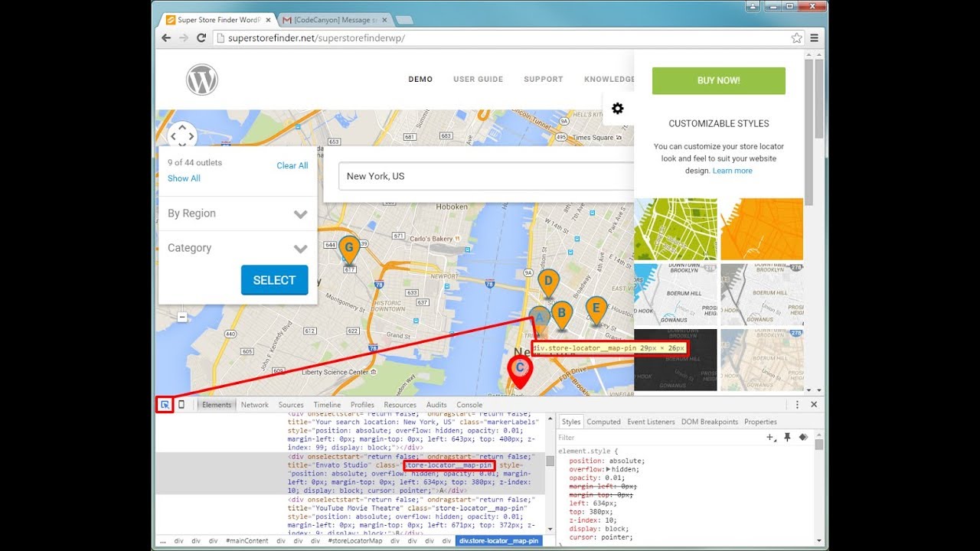Click the browser forward arrow
Screen dimensions: 980x551
[184, 37]
